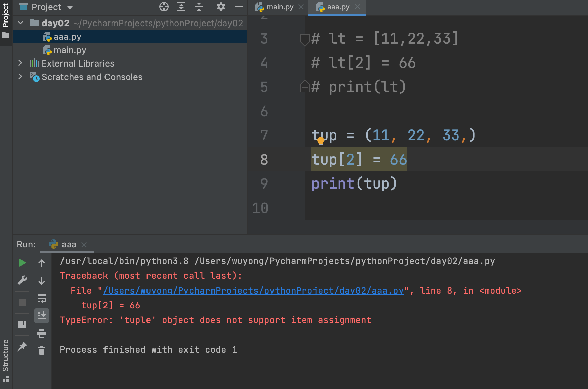Viewport: 588px width, 389px height.
Task: Click the print(tup) line in editor
Action: pos(354,184)
